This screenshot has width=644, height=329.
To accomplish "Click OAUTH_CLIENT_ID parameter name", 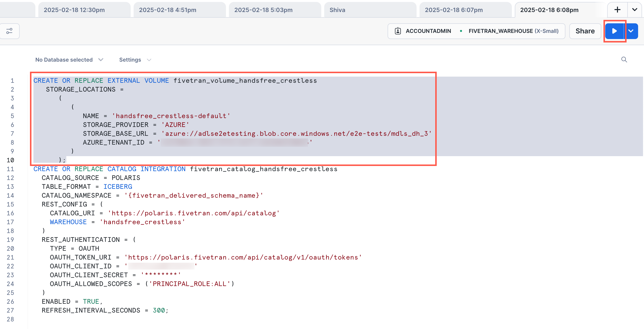I will click(x=81, y=266).
